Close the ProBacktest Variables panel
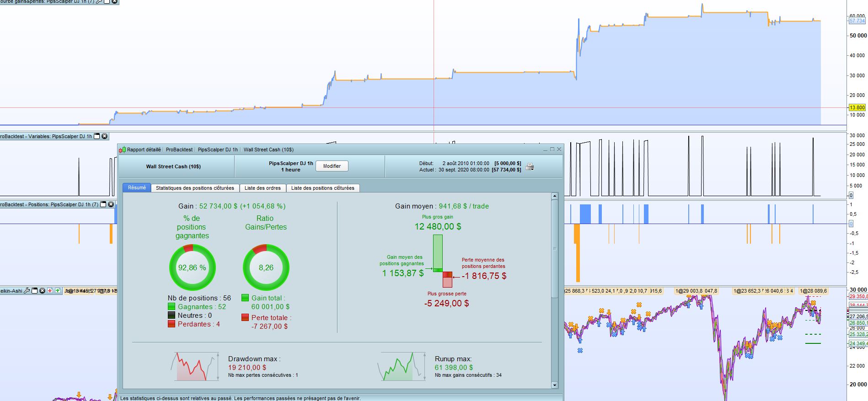This screenshot has height=401, width=868. click(x=104, y=136)
